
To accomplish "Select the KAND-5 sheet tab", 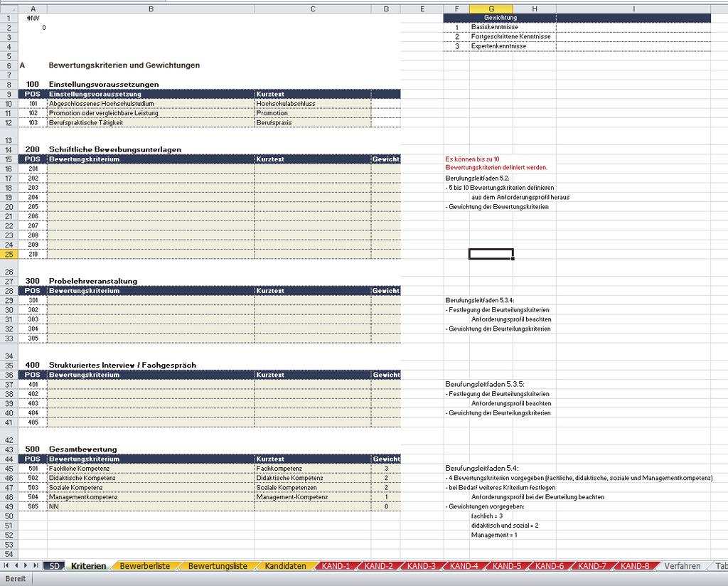I will pyautogui.click(x=507, y=566).
